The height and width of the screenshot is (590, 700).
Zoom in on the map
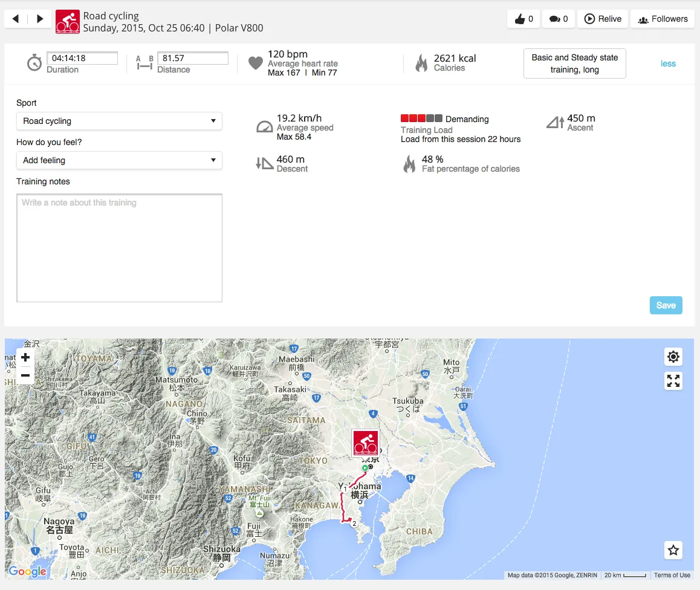point(25,357)
